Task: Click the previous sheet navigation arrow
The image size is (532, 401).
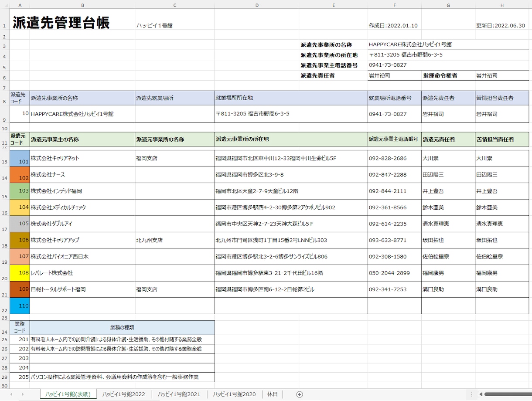Action: point(11,394)
